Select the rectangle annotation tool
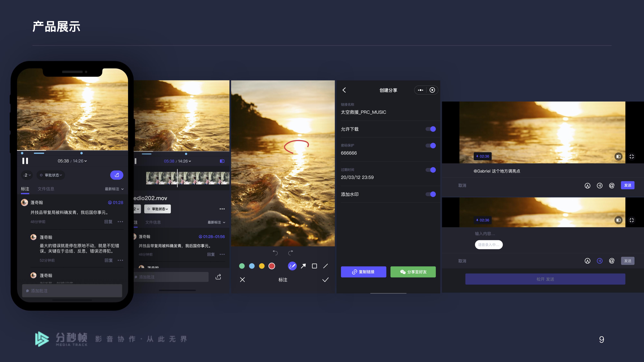Image resolution: width=644 pixels, height=362 pixels. click(x=314, y=266)
